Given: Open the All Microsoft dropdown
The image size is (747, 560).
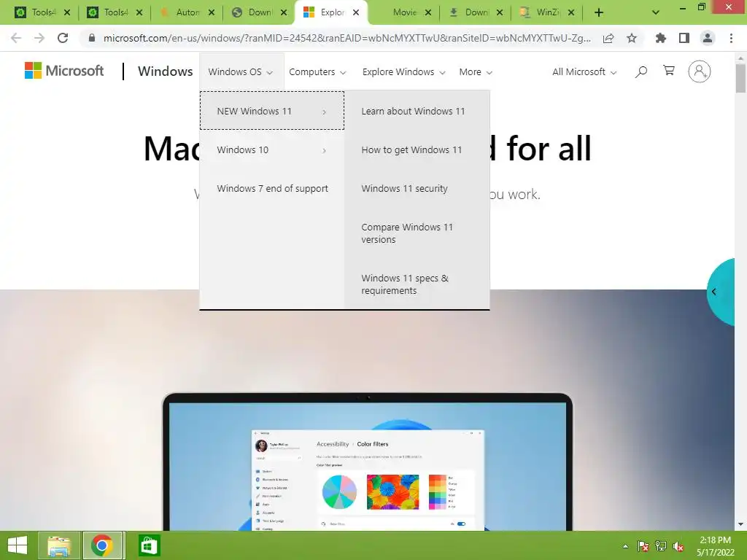Looking at the screenshot, I should click(x=584, y=72).
